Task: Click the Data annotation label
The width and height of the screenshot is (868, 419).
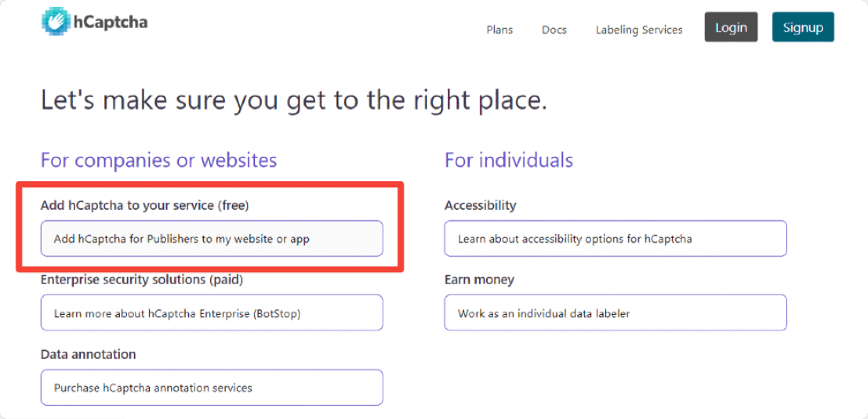Action: (x=88, y=354)
